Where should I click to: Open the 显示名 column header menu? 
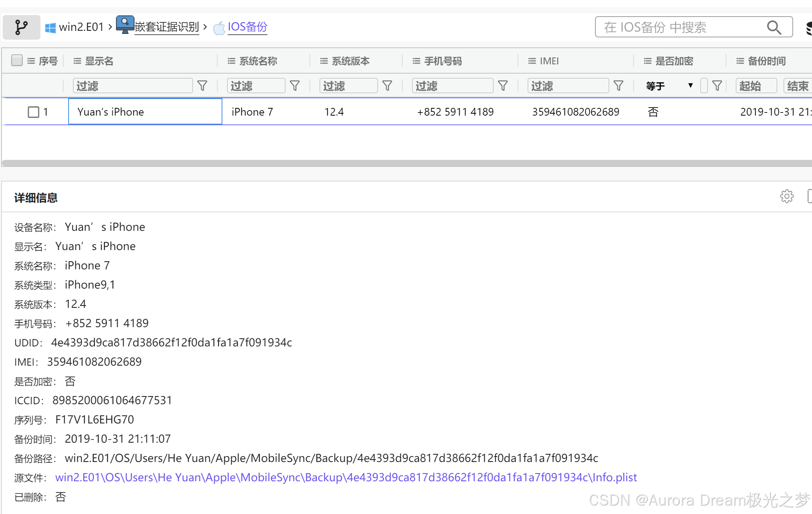[x=77, y=61]
